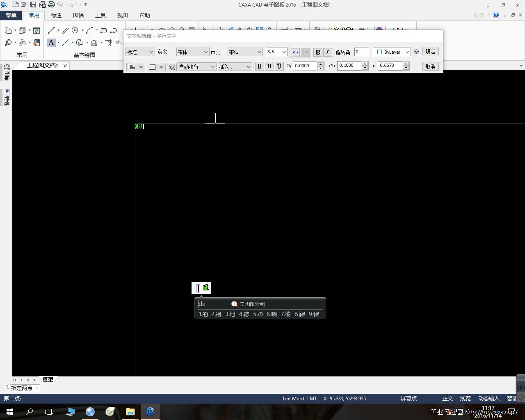Screen dimensions: 525x420
Task: Click the Save icon in quick access toolbar
Action: pyautogui.click(x=33, y=5)
